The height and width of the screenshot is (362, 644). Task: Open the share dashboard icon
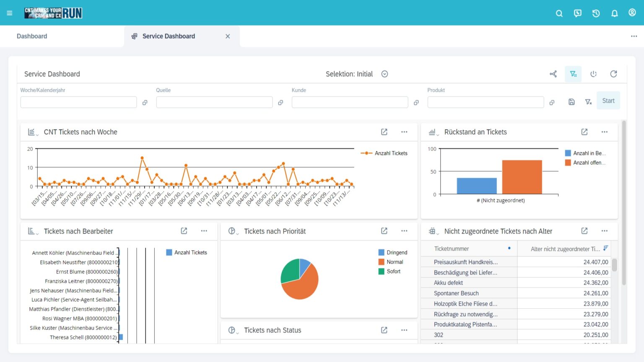(x=553, y=74)
